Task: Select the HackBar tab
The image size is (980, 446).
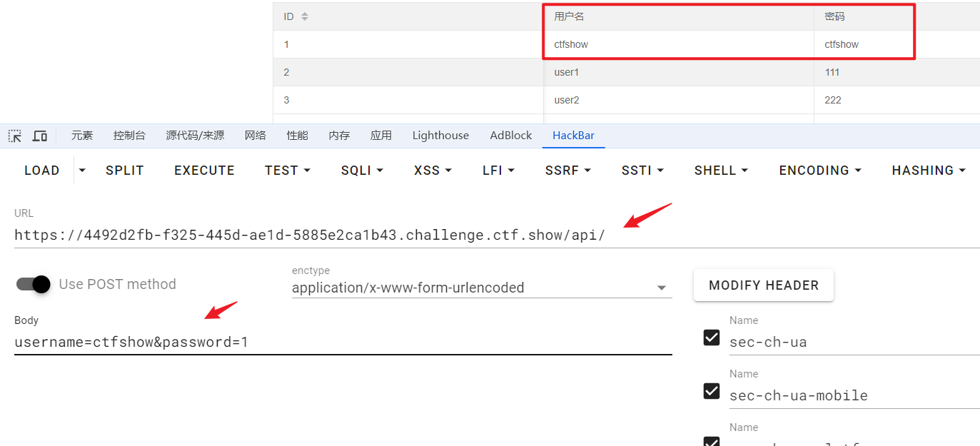Action: [573, 136]
